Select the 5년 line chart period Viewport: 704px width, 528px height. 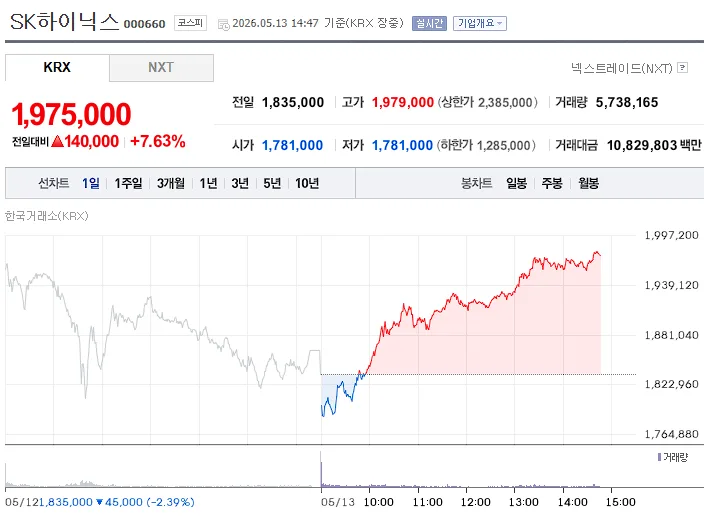[272, 183]
